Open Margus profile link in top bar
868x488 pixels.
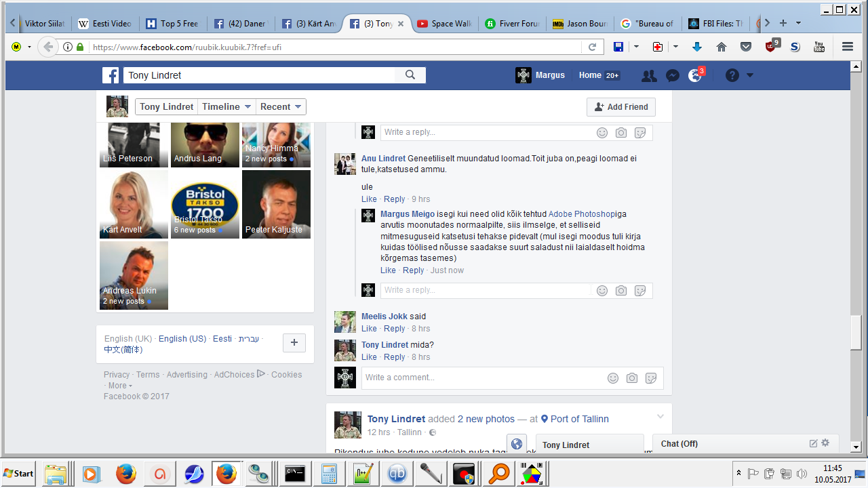click(x=540, y=75)
